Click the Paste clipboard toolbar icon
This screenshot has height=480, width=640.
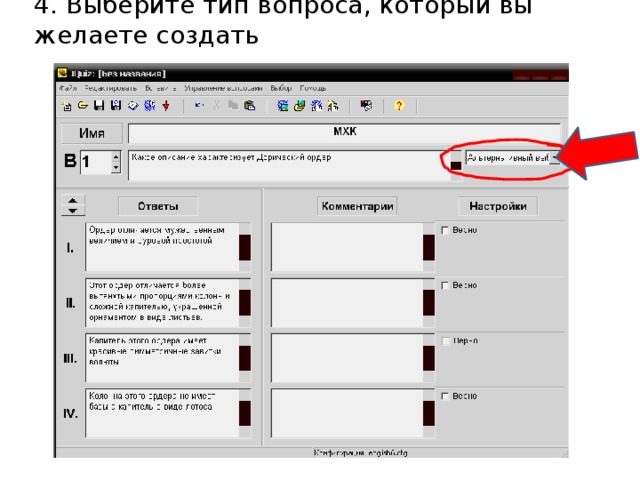point(249,106)
